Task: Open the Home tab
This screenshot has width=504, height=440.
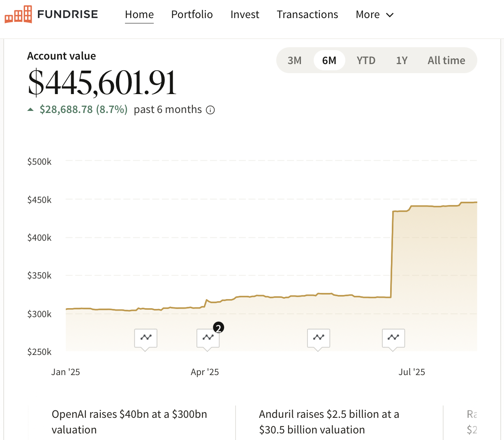Action: [x=139, y=14]
